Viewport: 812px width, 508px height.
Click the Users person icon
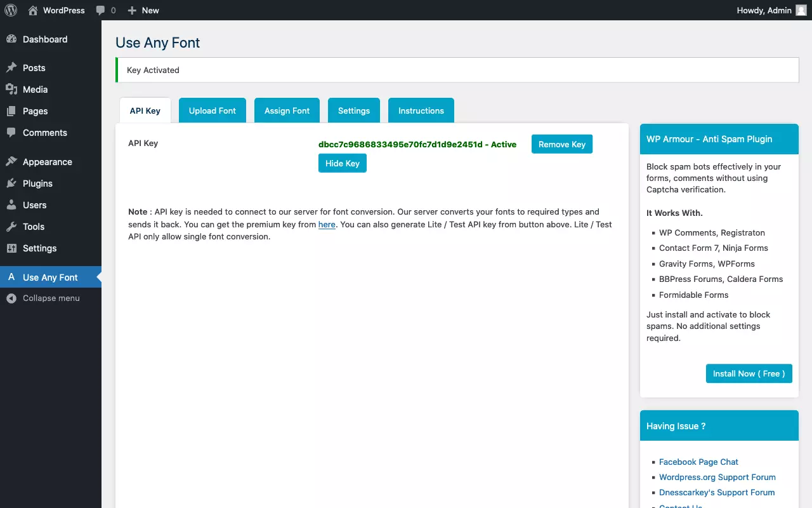point(11,205)
